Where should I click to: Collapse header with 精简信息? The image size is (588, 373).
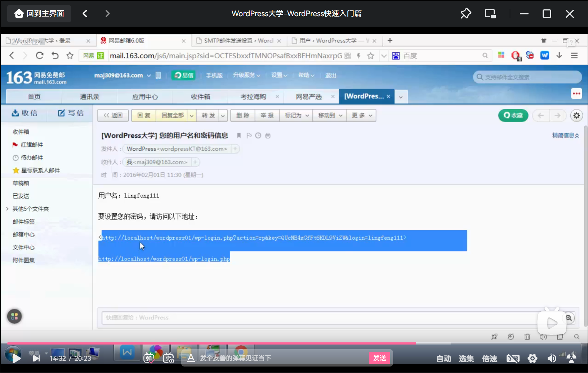pyautogui.click(x=565, y=136)
